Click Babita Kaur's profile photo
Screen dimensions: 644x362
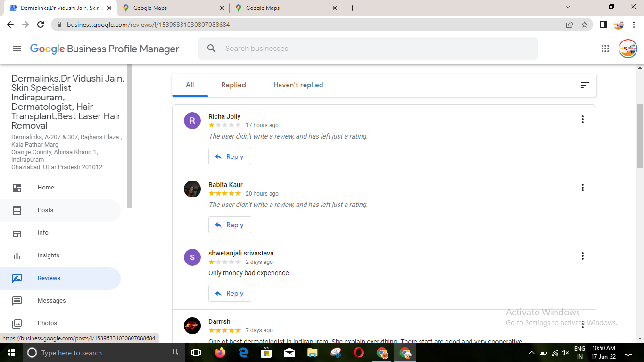192,189
